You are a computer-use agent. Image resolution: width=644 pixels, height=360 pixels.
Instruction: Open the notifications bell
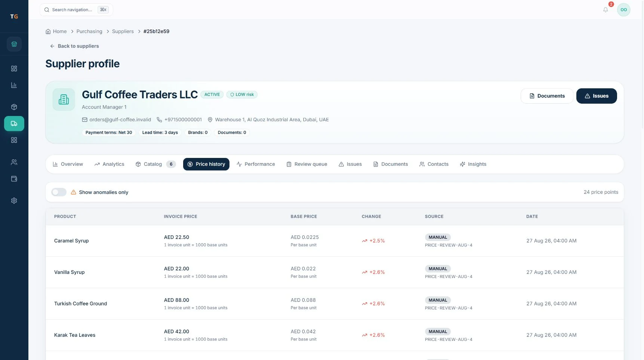click(606, 10)
